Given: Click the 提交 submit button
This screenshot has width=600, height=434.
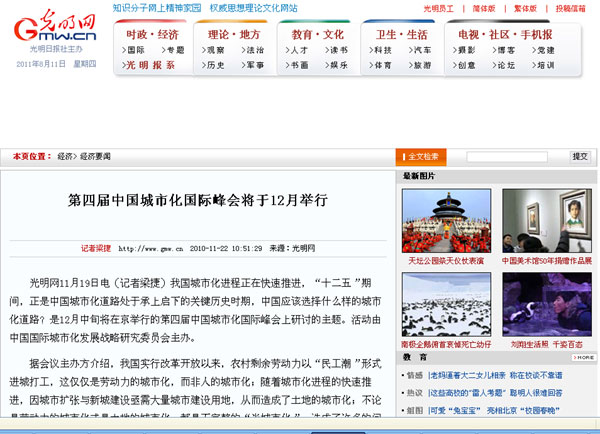Looking at the screenshot, I should [x=580, y=156].
